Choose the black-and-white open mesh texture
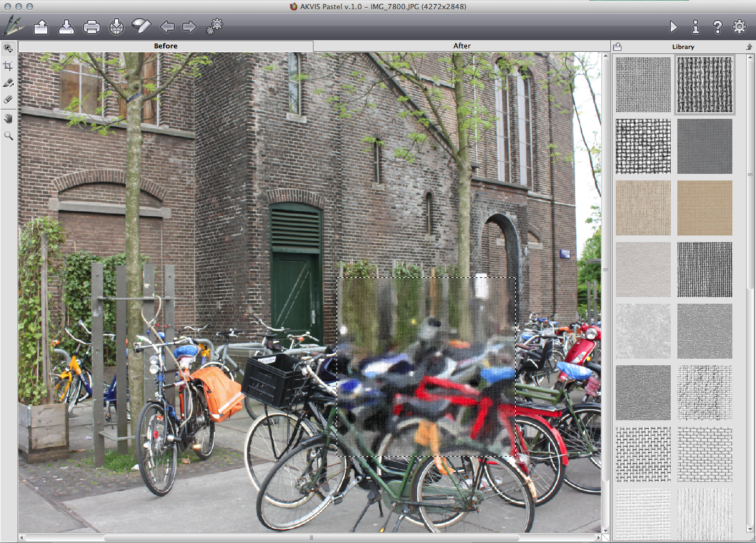Image resolution: width=756 pixels, height=543 pixels. pos(643,146)
